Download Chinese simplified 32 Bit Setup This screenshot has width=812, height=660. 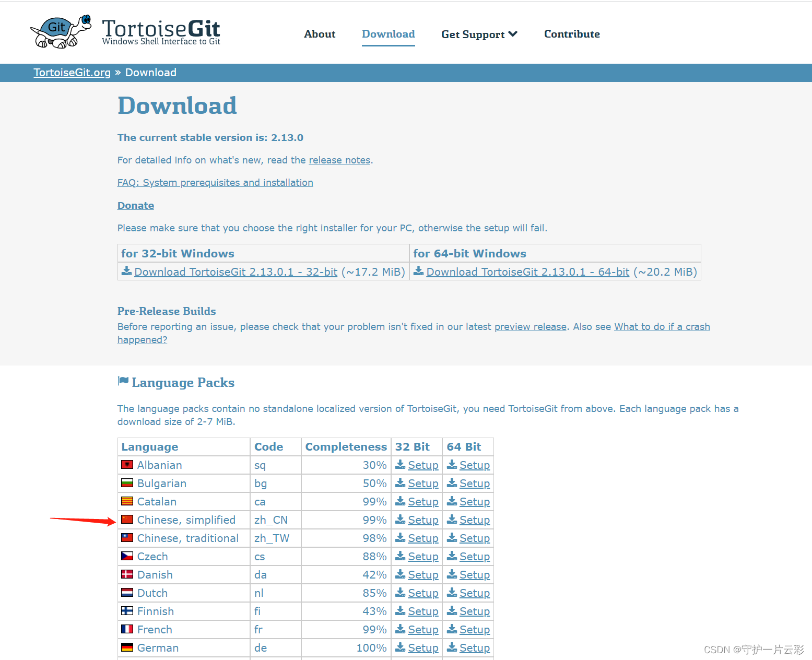(x=423, y=520)
